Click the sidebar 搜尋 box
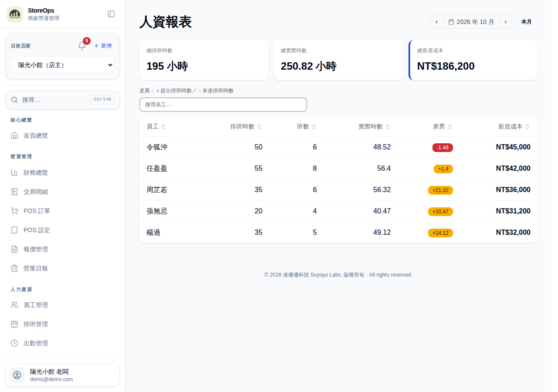Image resolution: width=558 pixels, height=392 pixels. point(62,100)
